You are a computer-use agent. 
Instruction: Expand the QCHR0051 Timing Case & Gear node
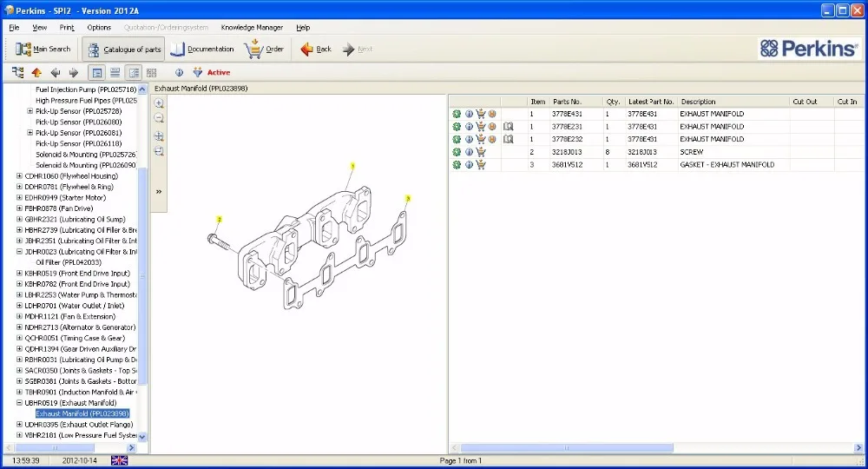[19, 338]
